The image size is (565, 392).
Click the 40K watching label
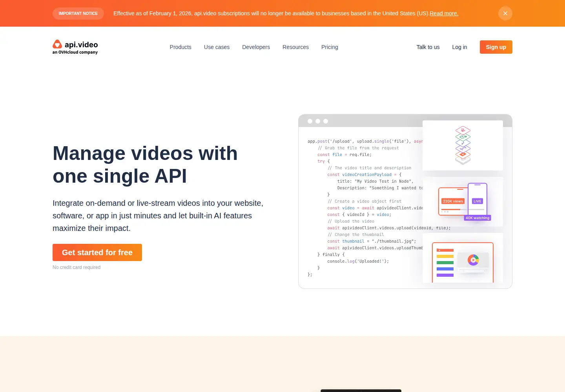(x=478, y=218)
